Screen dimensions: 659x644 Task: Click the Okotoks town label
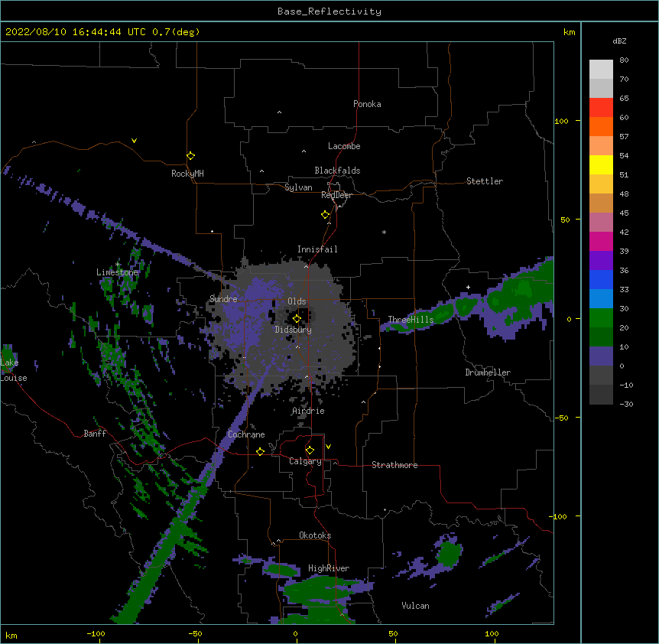[x=315, y=535]
